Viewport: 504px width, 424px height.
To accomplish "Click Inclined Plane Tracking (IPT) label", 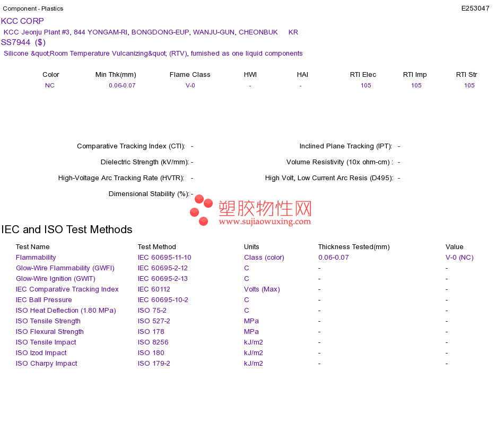I will coord(346,146).
